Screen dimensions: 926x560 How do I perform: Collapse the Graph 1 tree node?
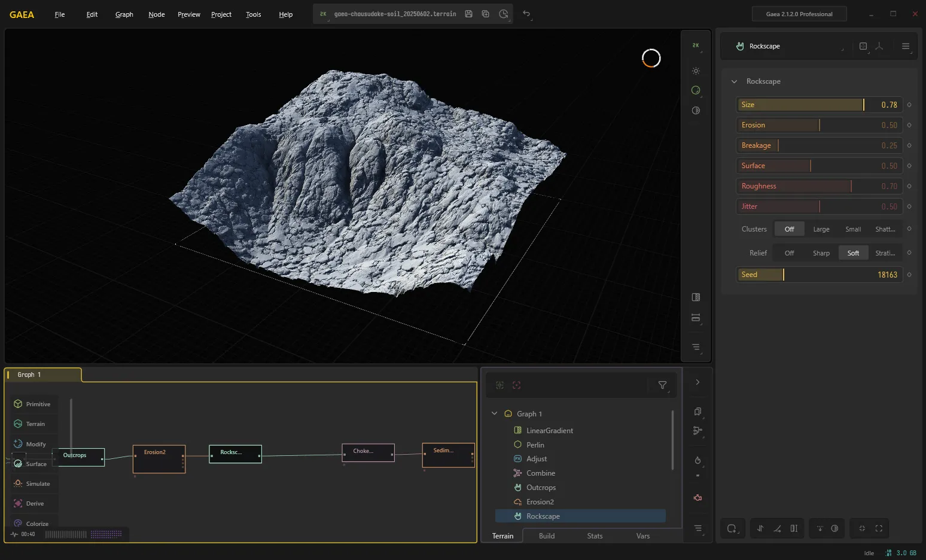pos(494,413)
